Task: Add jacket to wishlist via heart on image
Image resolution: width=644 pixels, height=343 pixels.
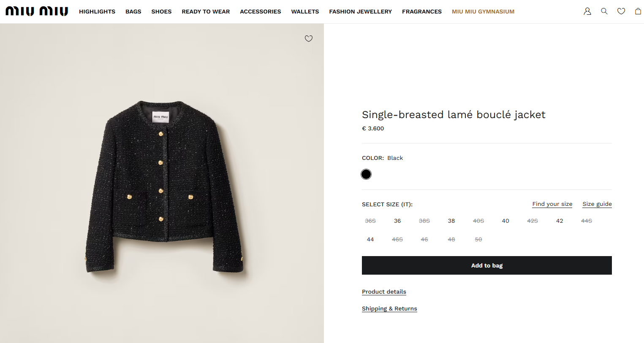Action: point(309,38)
